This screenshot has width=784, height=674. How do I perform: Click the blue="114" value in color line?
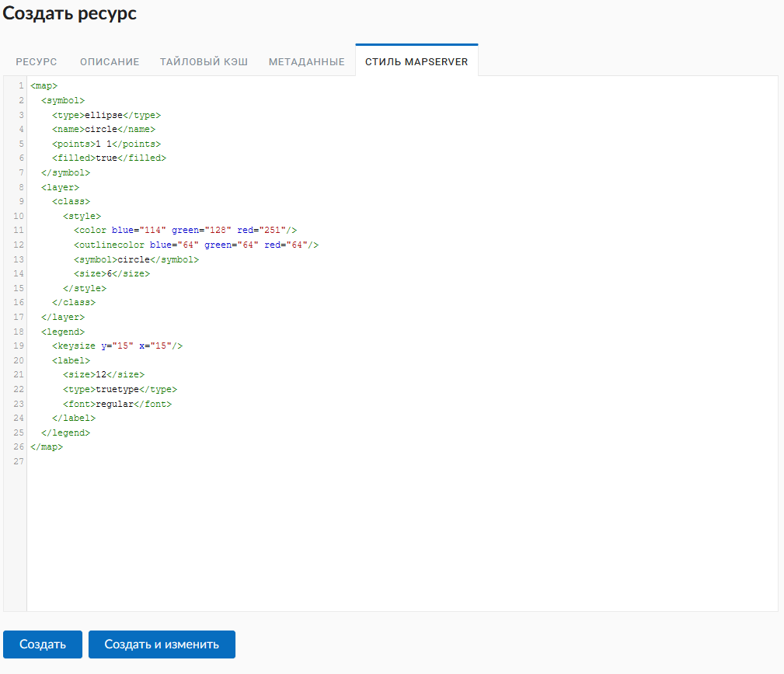138,231
